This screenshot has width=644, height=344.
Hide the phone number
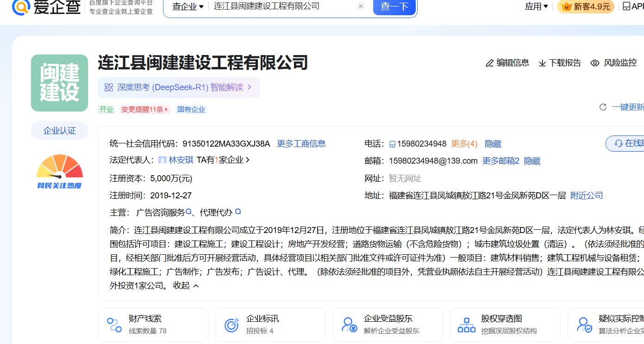coord(493,144)
